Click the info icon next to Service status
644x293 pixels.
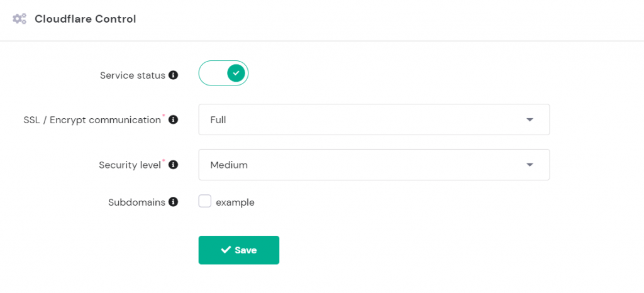[173, 75]
